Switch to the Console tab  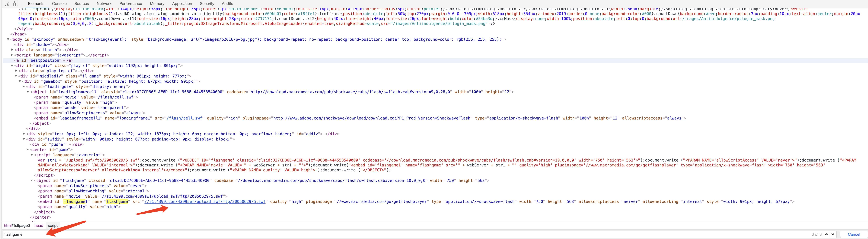[59, 4]
